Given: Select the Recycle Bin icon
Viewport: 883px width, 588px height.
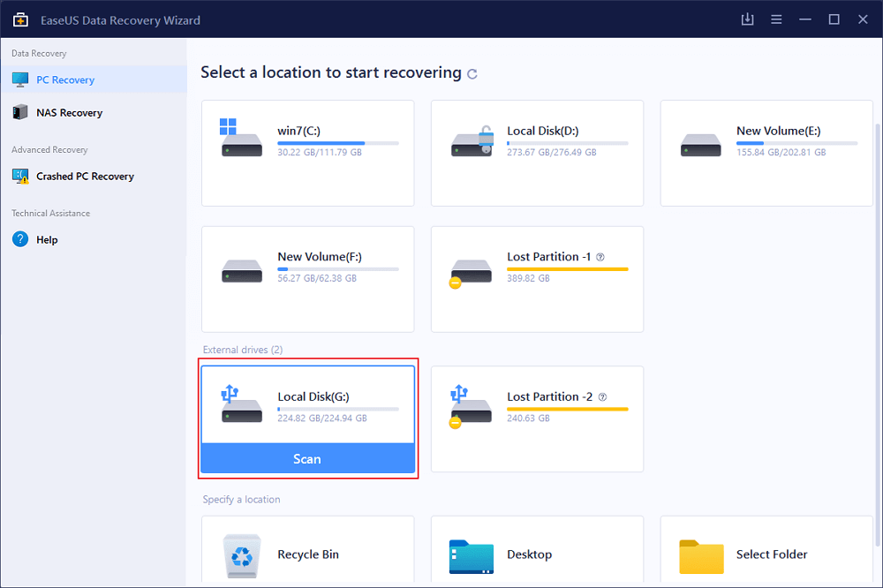Looking at the screenshot, I should tap(241, 554).
